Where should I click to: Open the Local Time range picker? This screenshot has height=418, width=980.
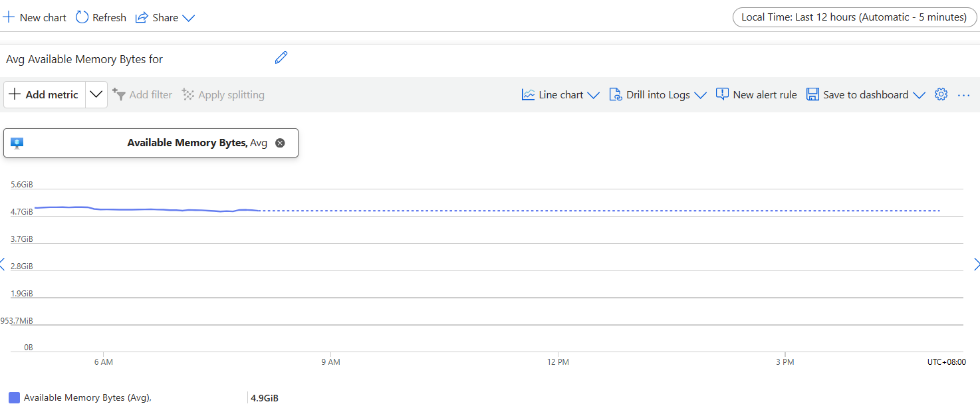pyautogui.click(x=854, y=17)
